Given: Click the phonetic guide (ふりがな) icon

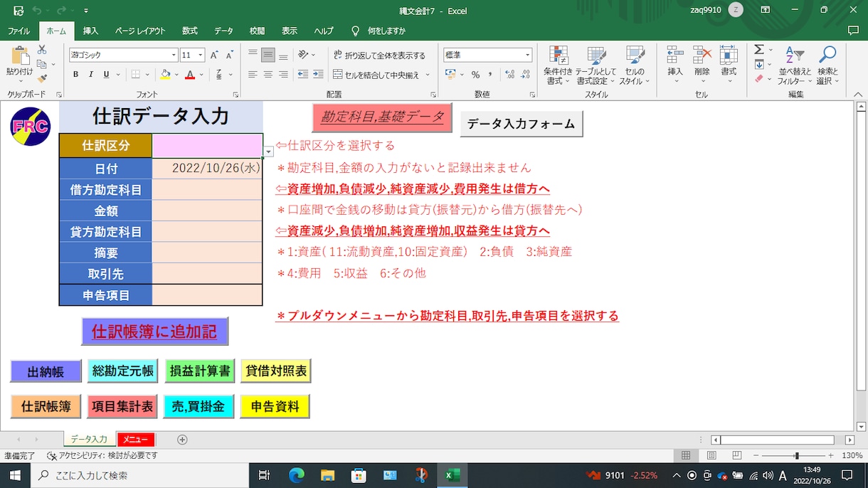Looking at the screenshot, I should pyautogui.click(x=220, y=74).
